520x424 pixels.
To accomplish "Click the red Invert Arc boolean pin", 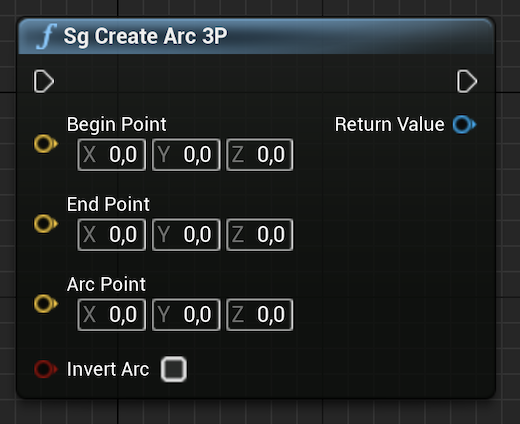I will tap(46, 369).
